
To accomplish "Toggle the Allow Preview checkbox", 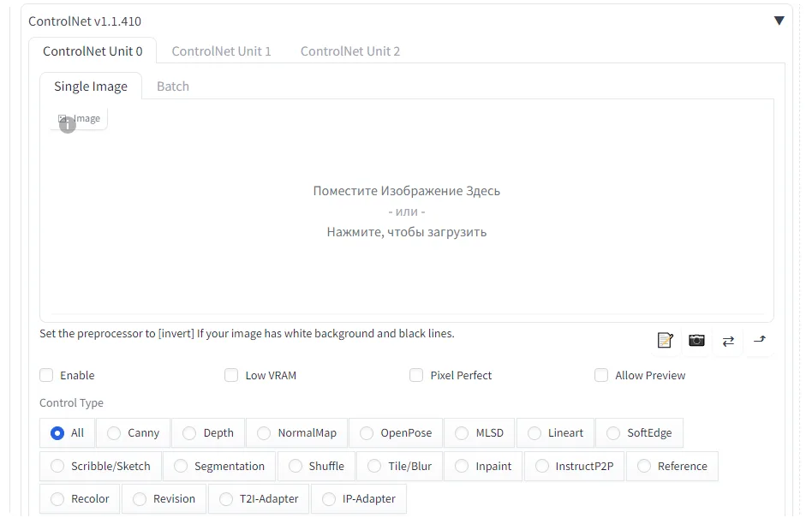I will point(601,375).
